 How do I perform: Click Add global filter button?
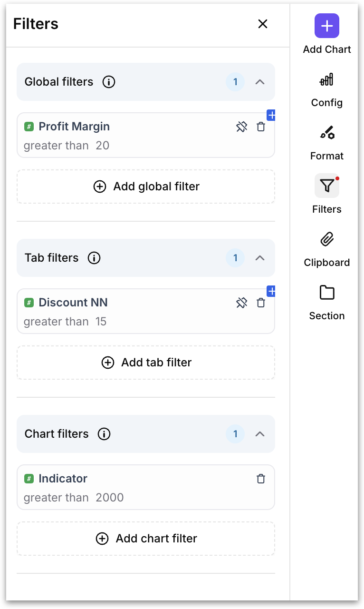click(146, 187)
